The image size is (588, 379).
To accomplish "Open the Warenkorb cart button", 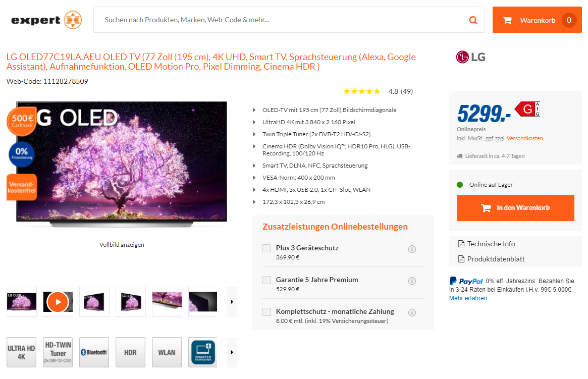I will point(537,20).
